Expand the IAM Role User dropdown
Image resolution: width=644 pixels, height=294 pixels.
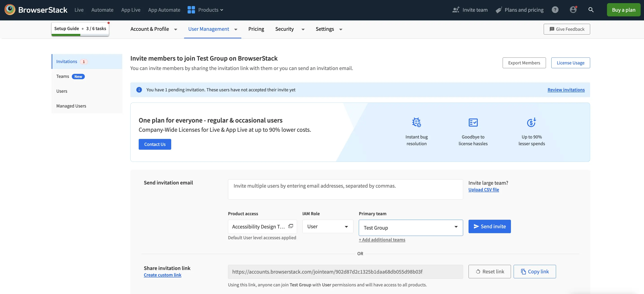click(x=328, y=226)
